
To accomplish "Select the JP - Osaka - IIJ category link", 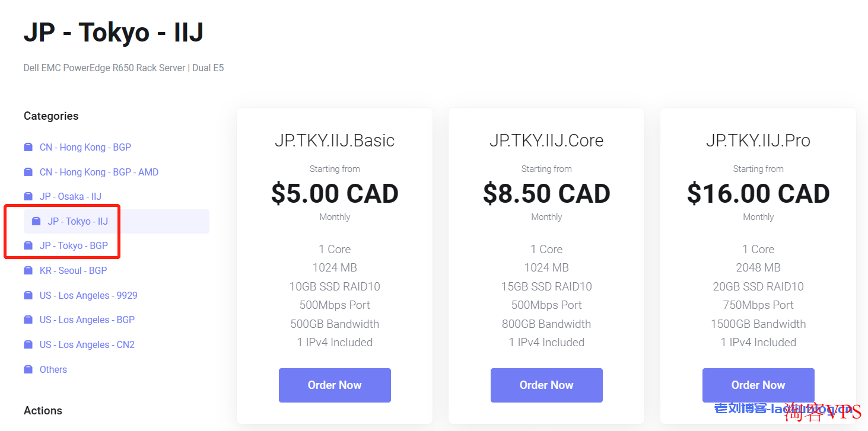I will tap(71, 196).
